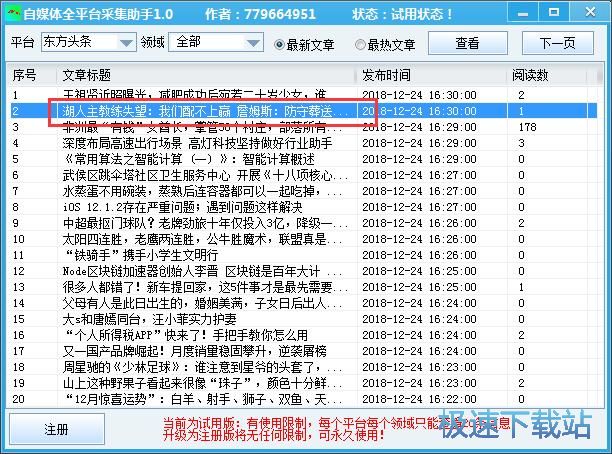612x454 pixels.
Task: Select article 中超最抠门球队
Action: coord(205,223)
